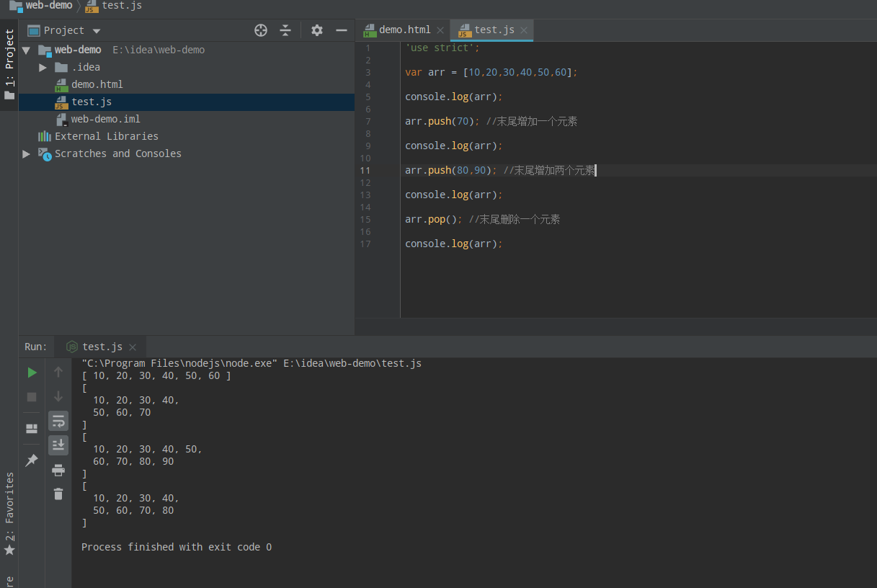Viewport: 877px width, 588px height.
Task: Click line number 3 in gutter
Action: 368,73
